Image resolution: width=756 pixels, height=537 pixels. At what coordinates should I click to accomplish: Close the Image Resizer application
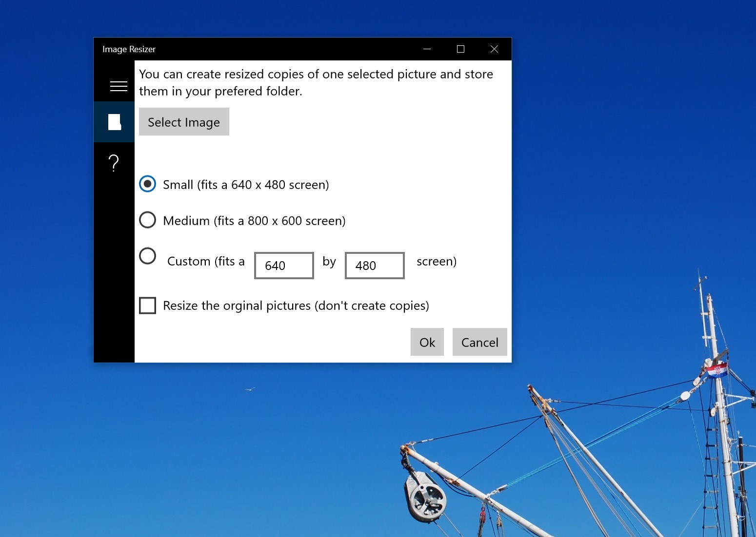click(494, 49)
